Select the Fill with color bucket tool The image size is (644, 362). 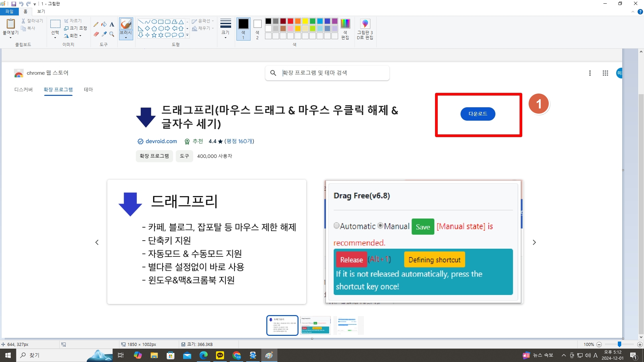coord(104,24)
